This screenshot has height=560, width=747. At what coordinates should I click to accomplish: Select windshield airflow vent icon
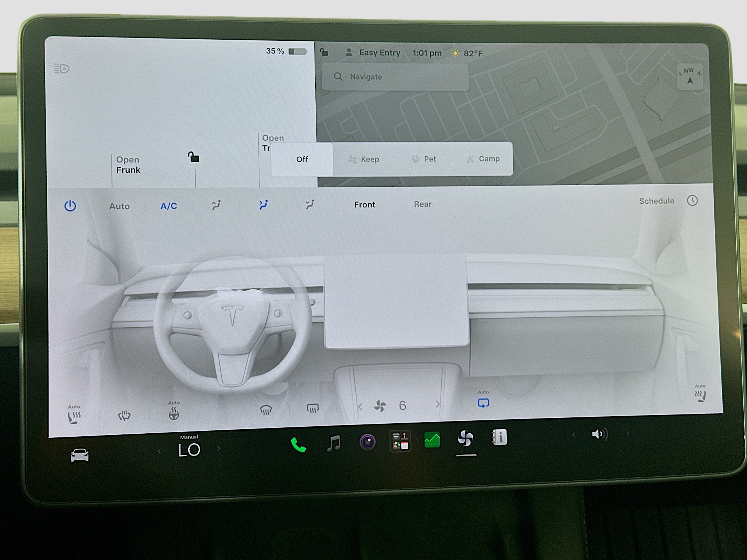pos(216,205)
